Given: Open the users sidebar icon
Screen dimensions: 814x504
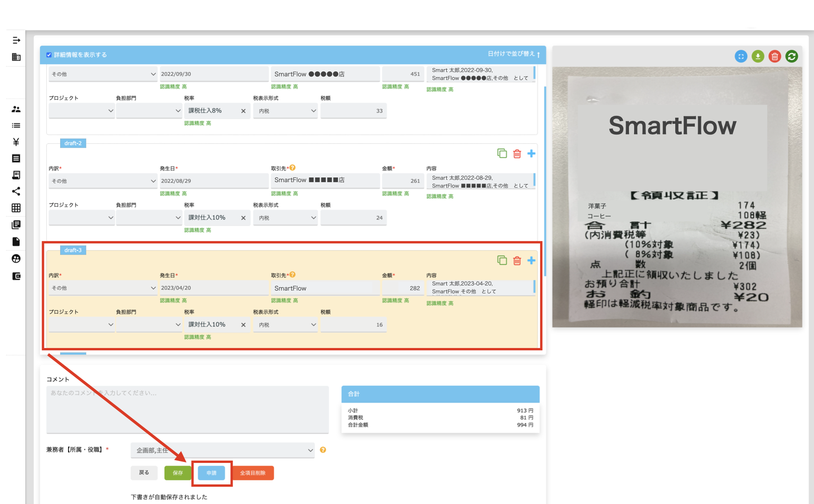Looking at the screenshot, I should [16, 109].
